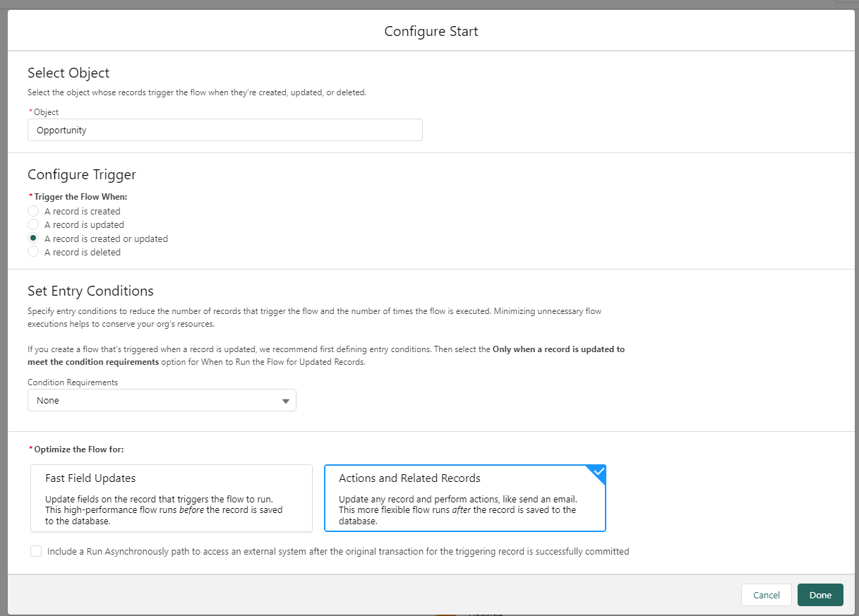Open the Condition Requirements dropdown
The height and width of the screenshot is (616, 859).
pos(161,400)
